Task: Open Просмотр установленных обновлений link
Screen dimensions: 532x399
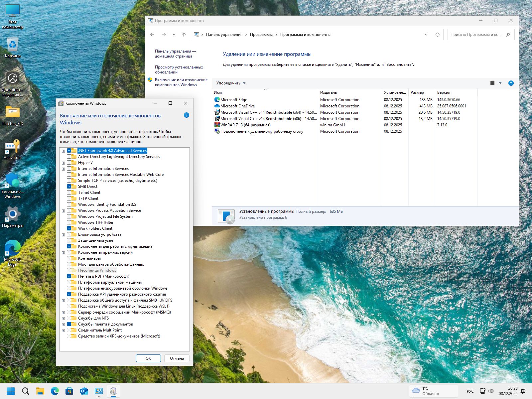Action: 179,69
